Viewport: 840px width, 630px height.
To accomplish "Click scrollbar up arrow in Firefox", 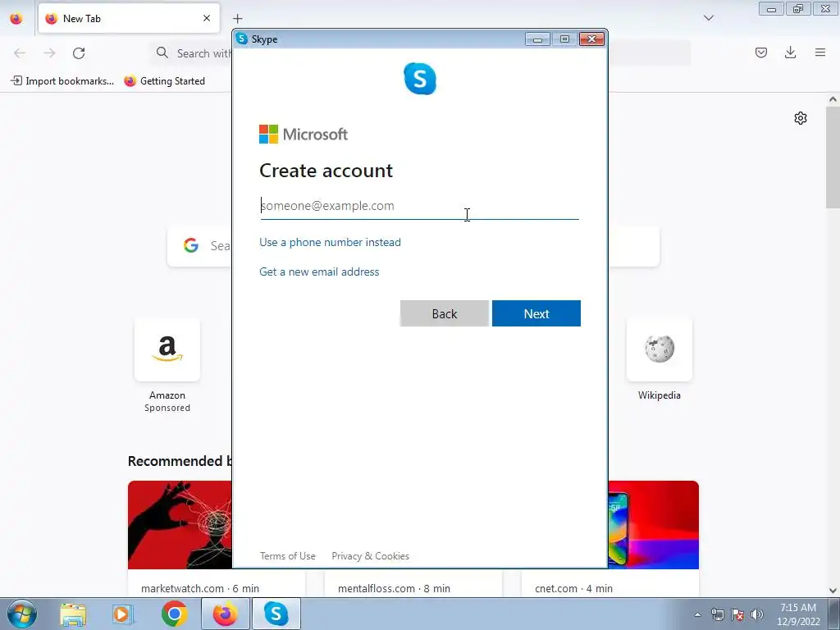I will 833,99.
